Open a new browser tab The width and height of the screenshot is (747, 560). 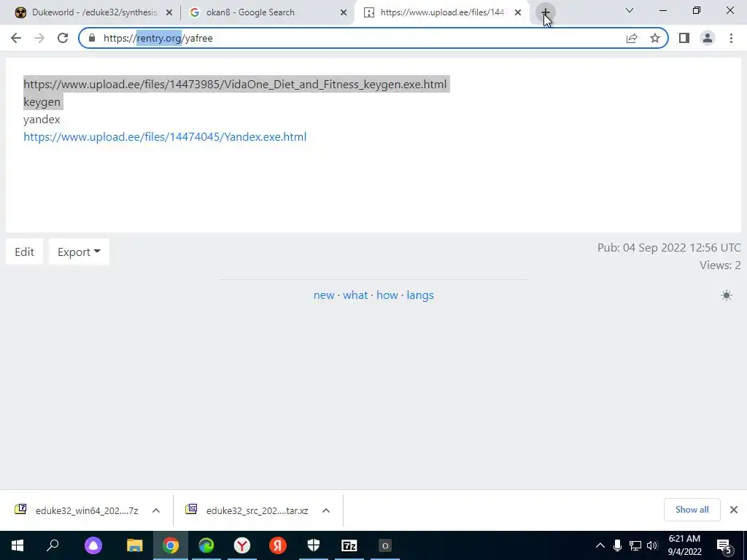(546, 12)
